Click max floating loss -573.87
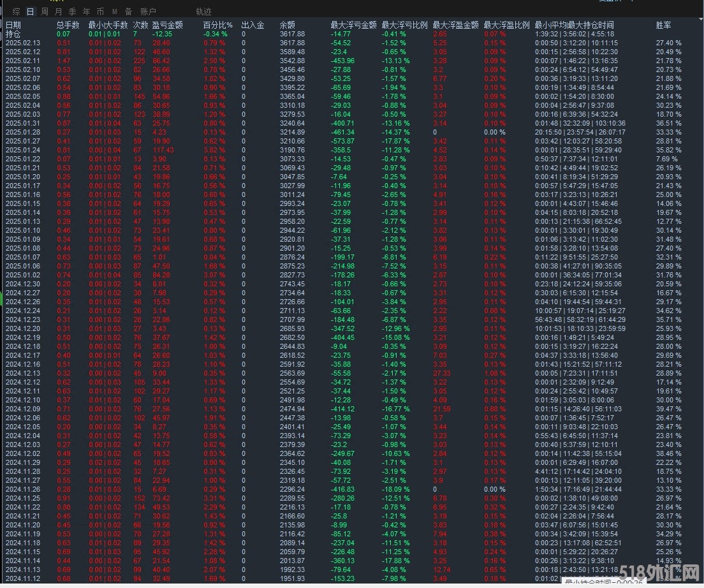This screenshot has width=704, height=588. tap(342, 142)
